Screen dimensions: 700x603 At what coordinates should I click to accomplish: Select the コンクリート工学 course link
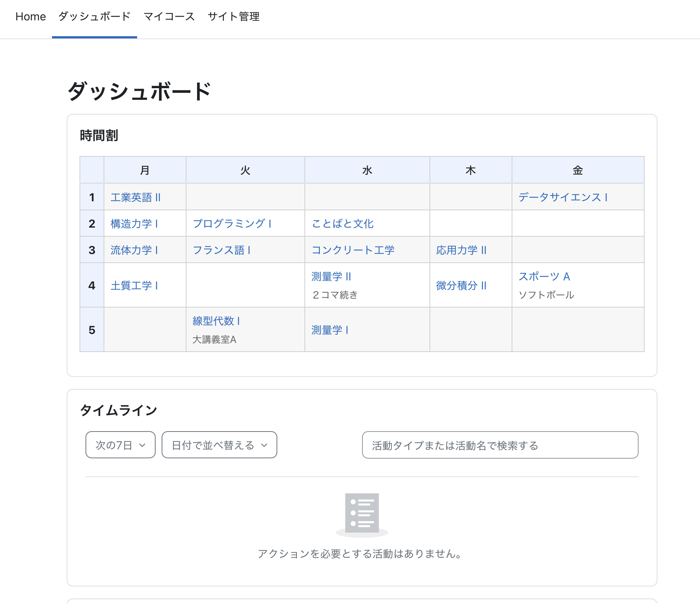pyautogui.click(x=353, y=250)
